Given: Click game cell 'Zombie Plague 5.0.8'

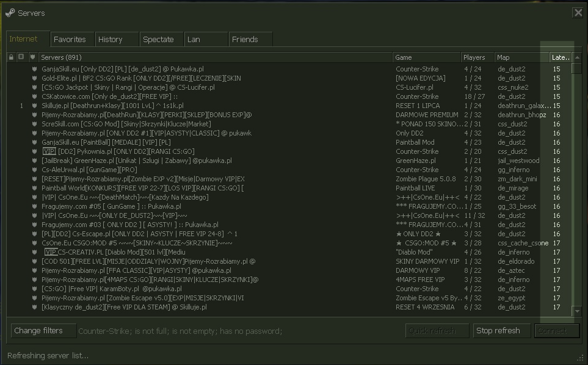Looking at the screenshot, I should [426, 179].
